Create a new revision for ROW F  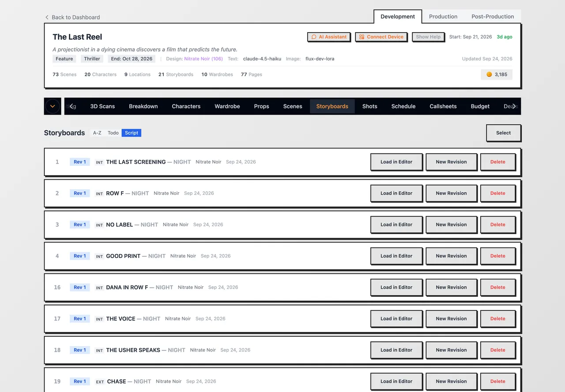click(451, 193)
